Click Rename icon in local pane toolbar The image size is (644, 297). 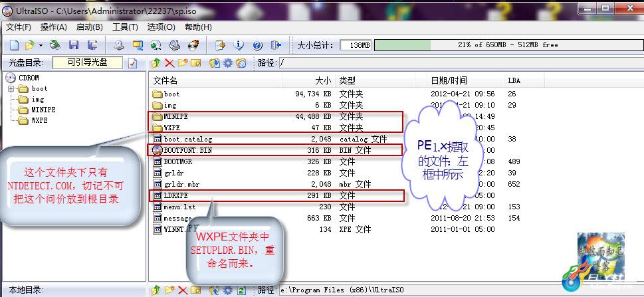tap(196, 290)
